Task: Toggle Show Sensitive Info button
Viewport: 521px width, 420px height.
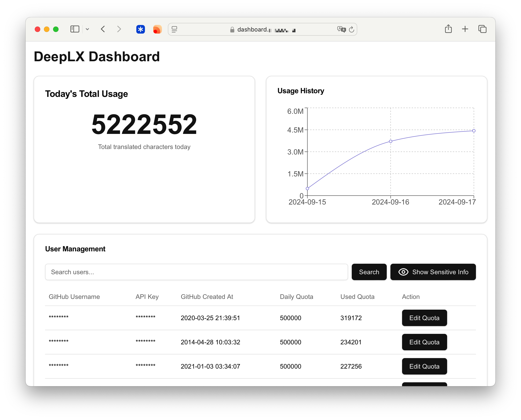Action: point(433,272)
